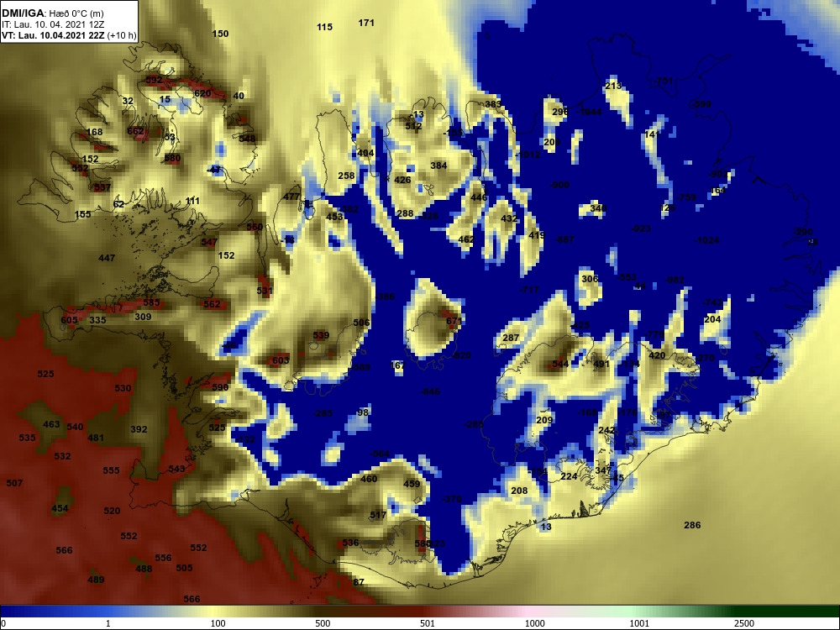Image resolution: width=840 pixels, height=630 pixels.
Task: Click the map value '620'
Action: (x=202, y=94)
